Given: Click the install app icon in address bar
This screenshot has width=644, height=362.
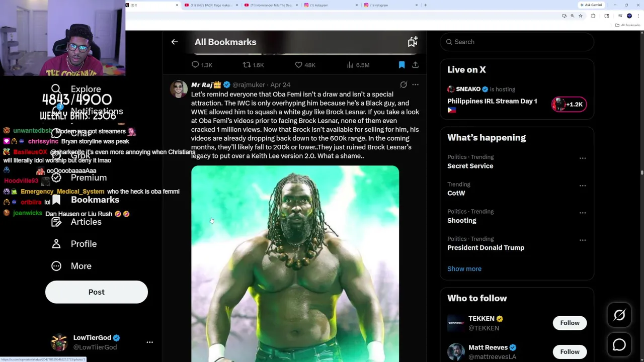Looking at the screenshot, I should (x=564, y=16).
